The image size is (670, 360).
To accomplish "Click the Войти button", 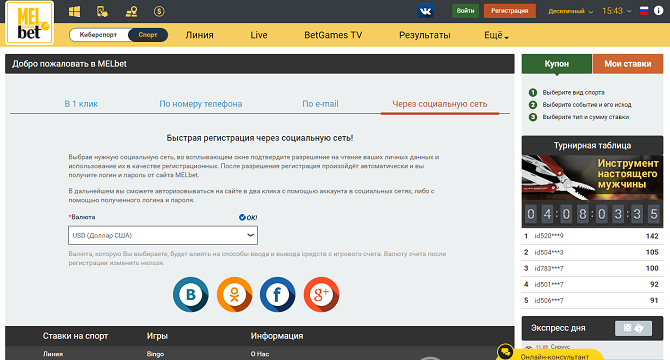I will [465, 11].
